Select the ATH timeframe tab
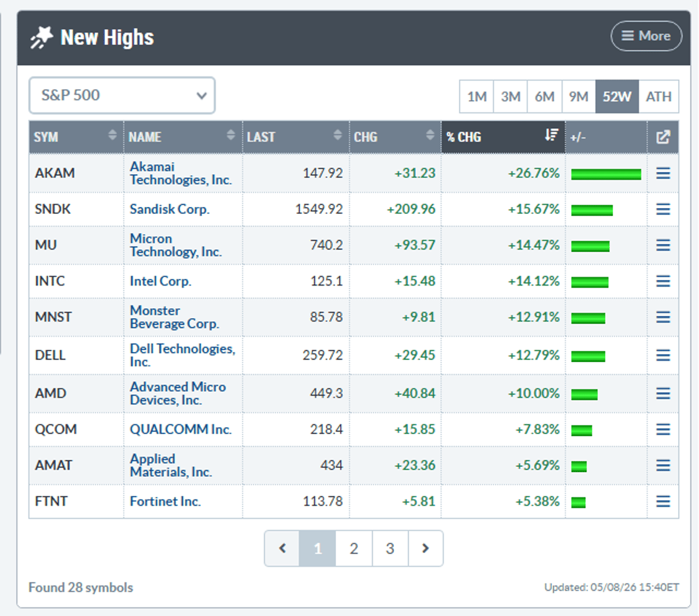The width and height of the screenshot is (699, 616). pos(659,97)
